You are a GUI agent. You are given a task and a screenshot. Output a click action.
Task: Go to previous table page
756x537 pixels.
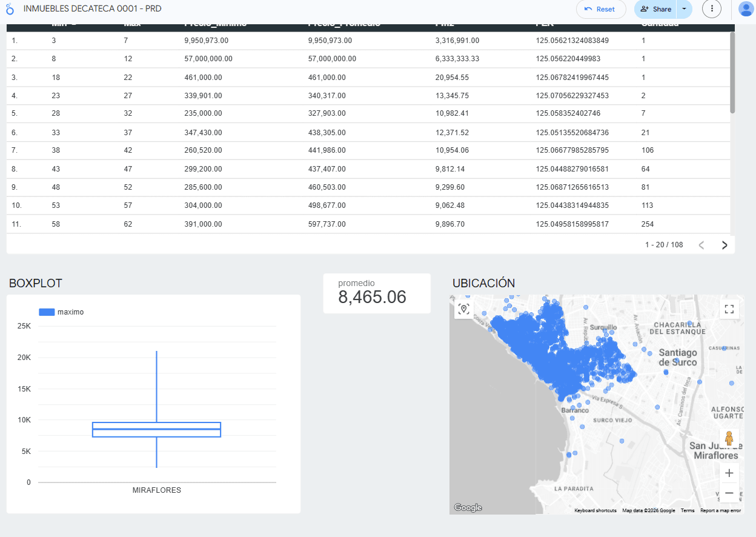click(701, 245)
